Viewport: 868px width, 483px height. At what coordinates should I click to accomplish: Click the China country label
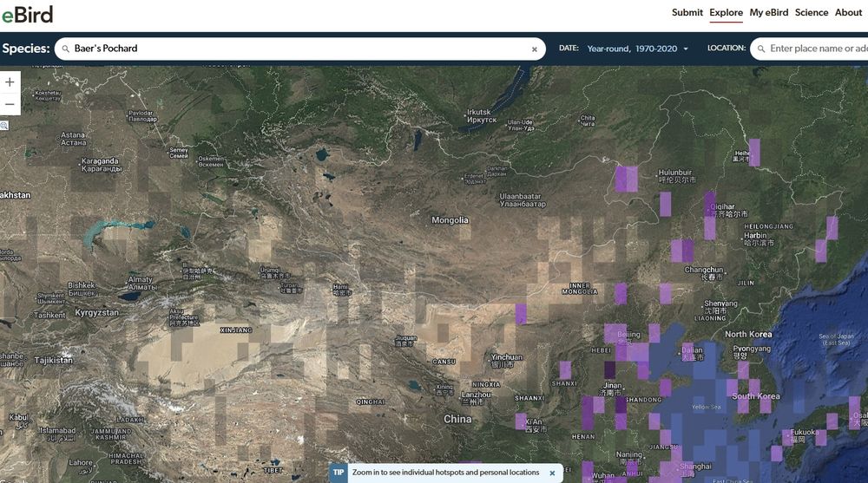[457, 419]
